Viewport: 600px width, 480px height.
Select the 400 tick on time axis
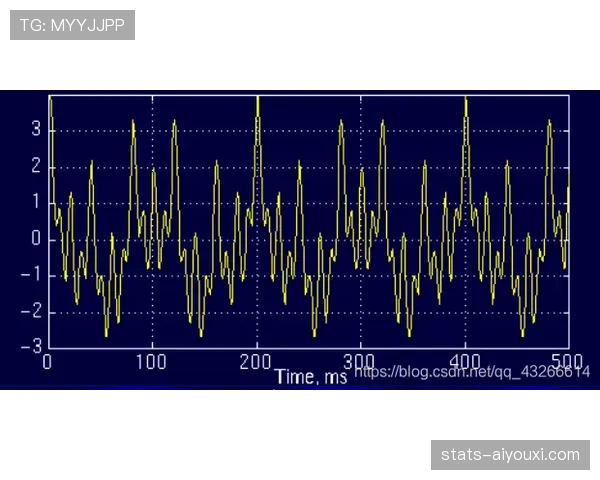pyautogui.click(x=464, y=360)
